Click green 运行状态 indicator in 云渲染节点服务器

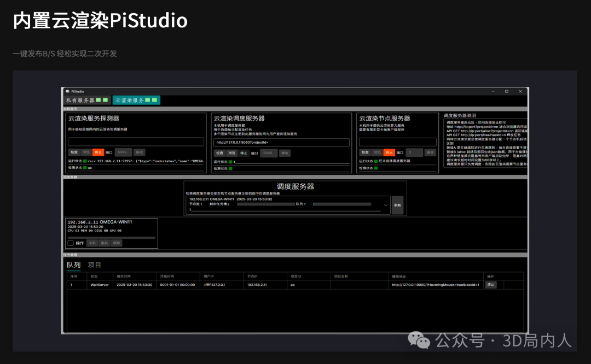(376, 161)
